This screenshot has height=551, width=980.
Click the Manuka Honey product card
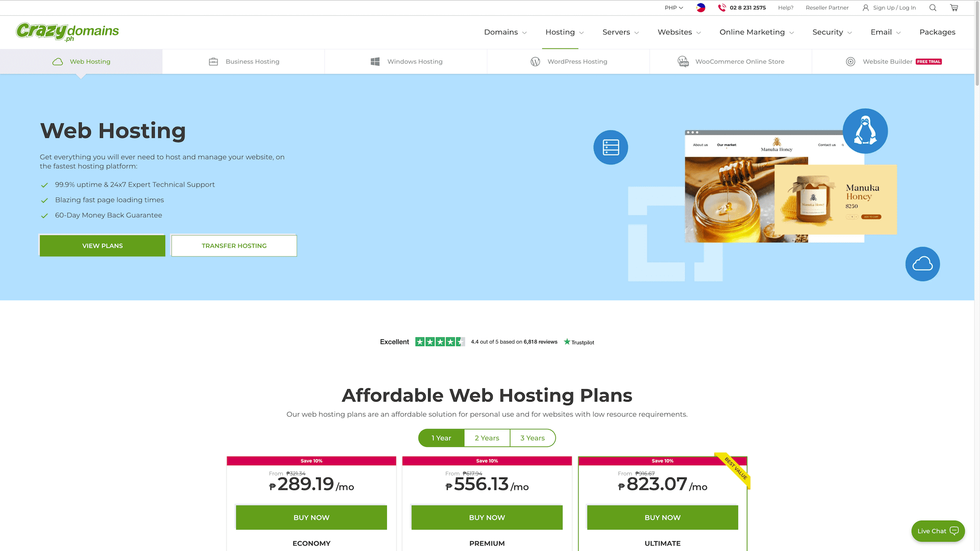[836, 199]
